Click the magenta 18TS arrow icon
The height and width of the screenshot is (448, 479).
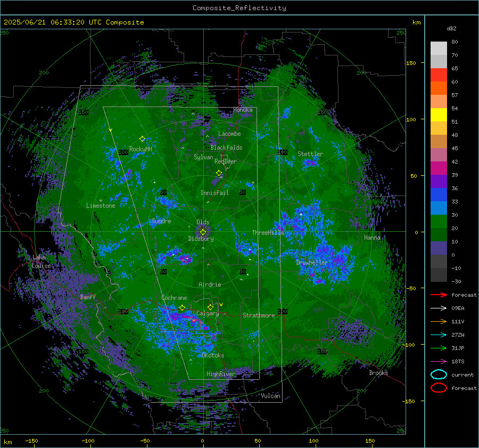(x=439, y=362)
